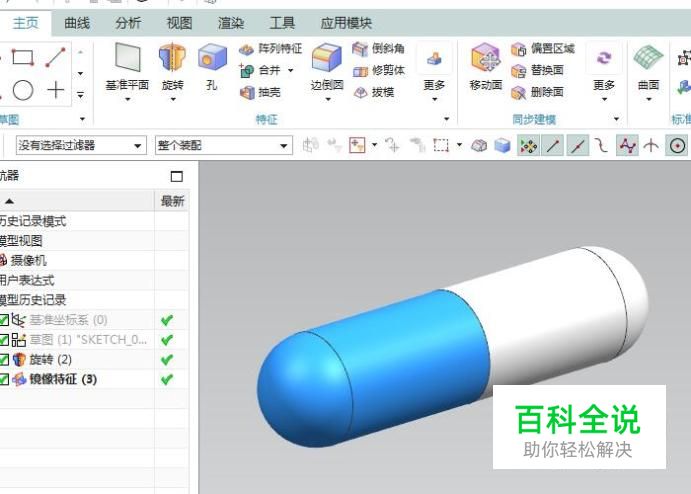This screenshot has height=494, width=691.
Task: Click the 删除面 delete face tool
Action: (537, 92)
